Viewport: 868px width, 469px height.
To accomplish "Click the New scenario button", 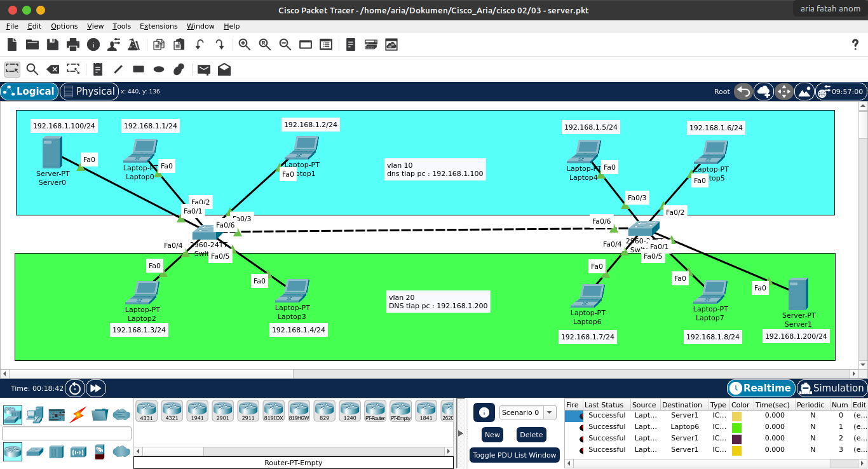I will coord(492,435).
